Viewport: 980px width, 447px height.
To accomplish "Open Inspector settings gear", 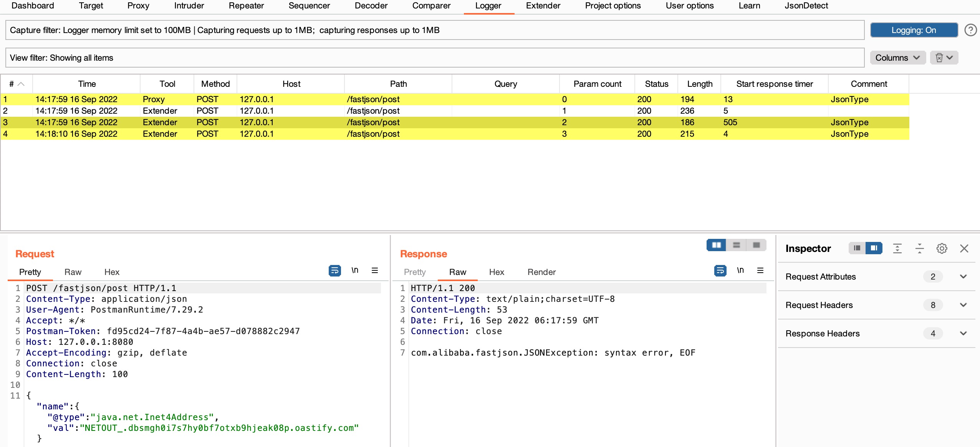I will pos(942,248).
